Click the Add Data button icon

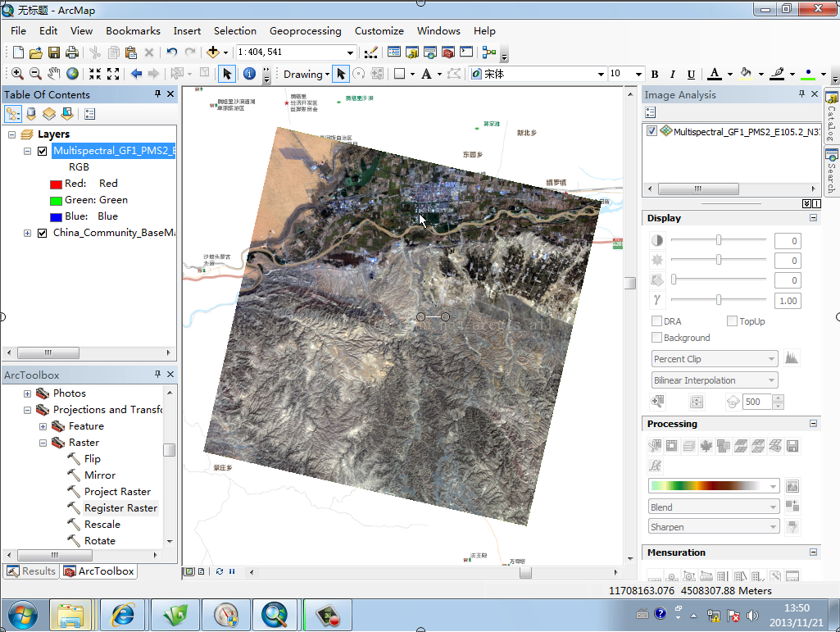[x=214, y=52]
